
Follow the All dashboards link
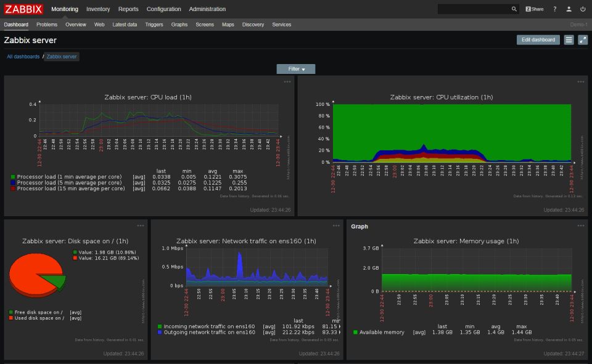(23, 57)
